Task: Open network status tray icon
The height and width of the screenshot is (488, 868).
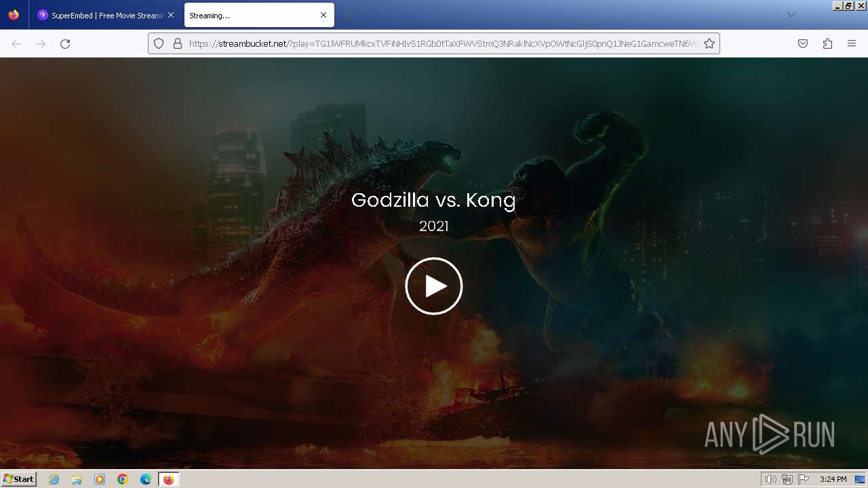Action: coord(787,479)
